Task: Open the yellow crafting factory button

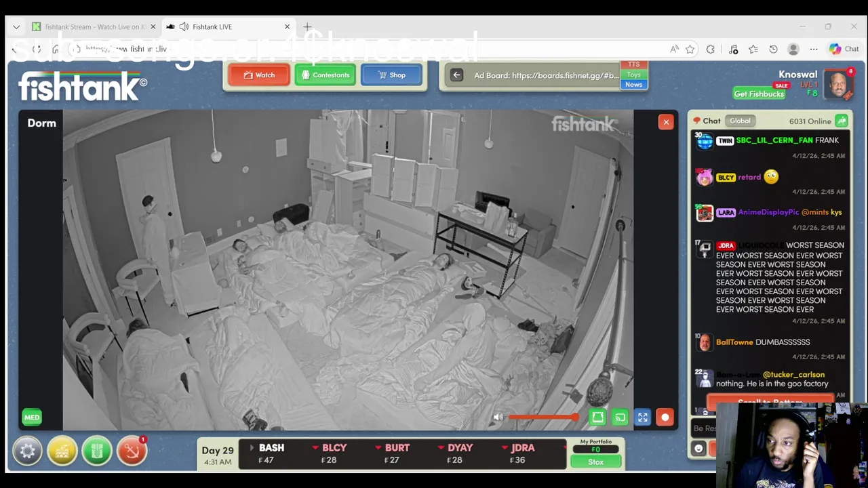Action: (62, 451)
